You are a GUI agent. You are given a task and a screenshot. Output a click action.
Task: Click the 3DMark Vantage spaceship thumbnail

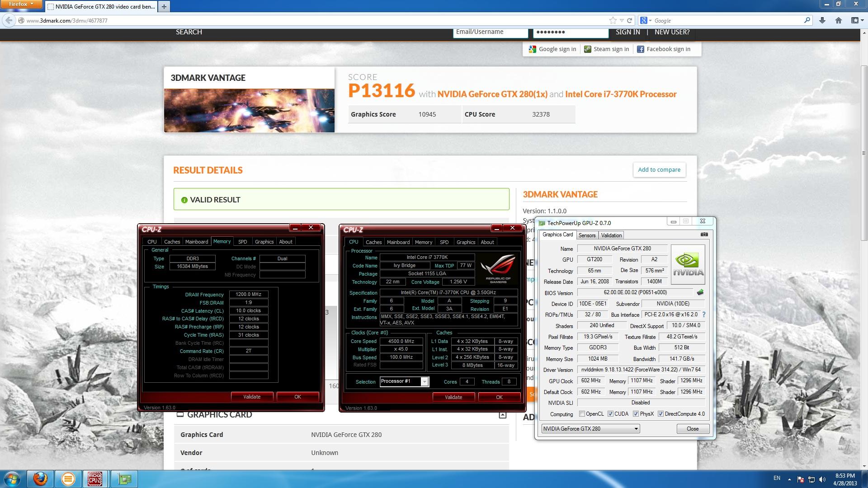(249, 111)
